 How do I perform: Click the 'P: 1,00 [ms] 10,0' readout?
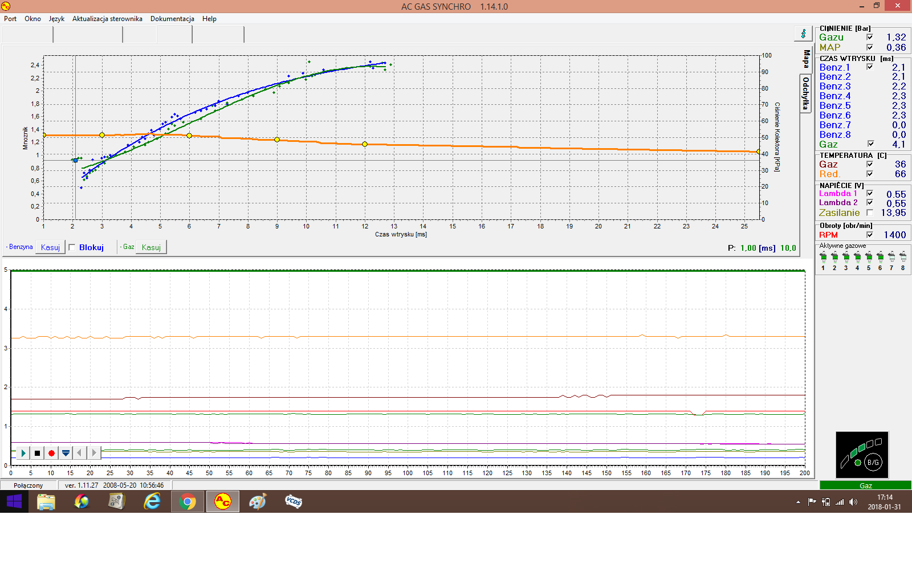tap(762, 248)
